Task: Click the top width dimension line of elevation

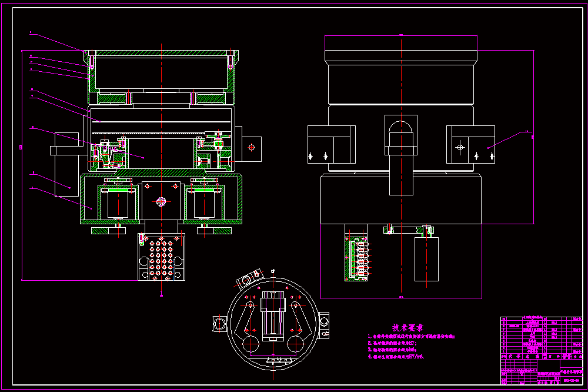Action: tap(401, 36)
